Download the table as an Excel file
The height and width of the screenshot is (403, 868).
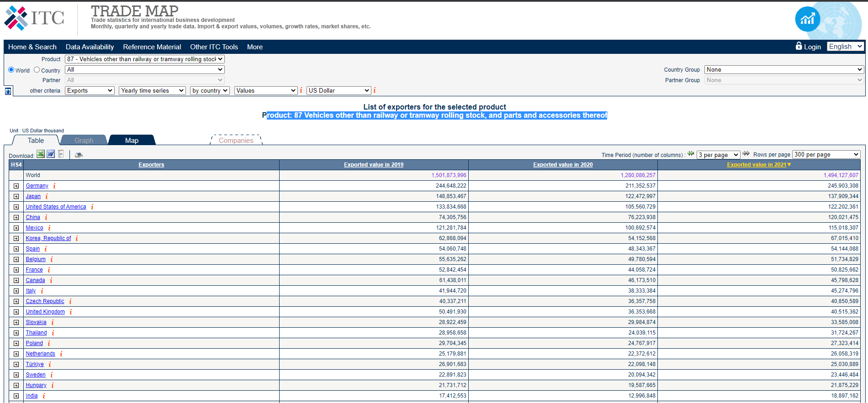pyautogui.click(x=41, y=154)
